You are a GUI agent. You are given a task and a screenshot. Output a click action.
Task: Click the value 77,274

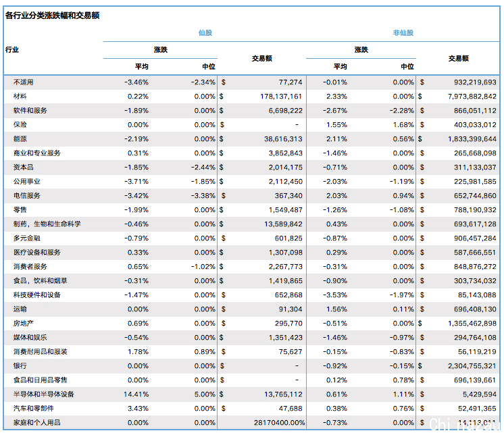tap(291, 82)
